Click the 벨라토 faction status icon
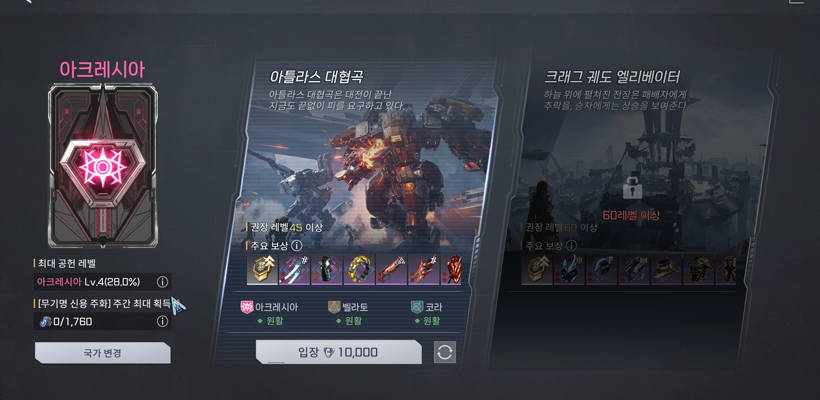This screenshot has height=400, width=820. point(334,307)
